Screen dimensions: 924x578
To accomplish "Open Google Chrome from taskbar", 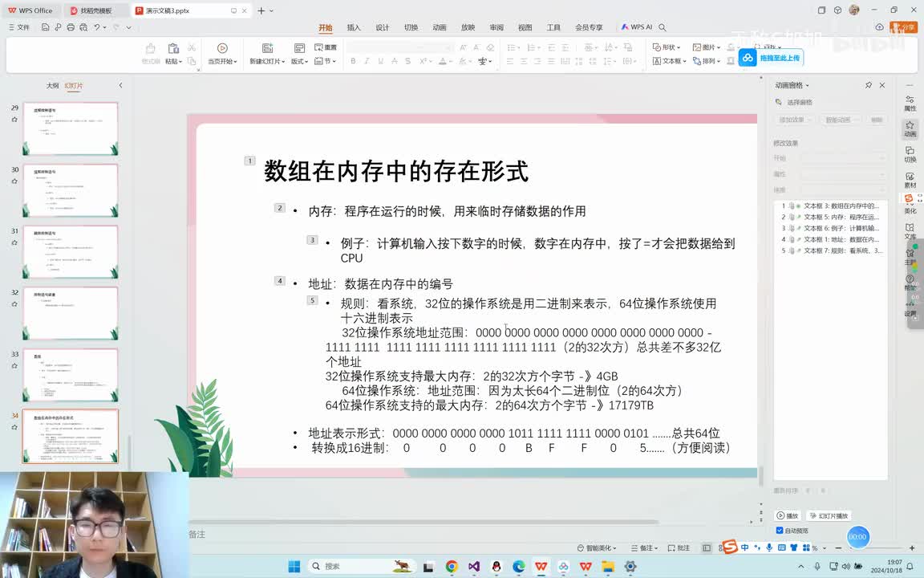I will pyautogui.click(x=452, y=566).
